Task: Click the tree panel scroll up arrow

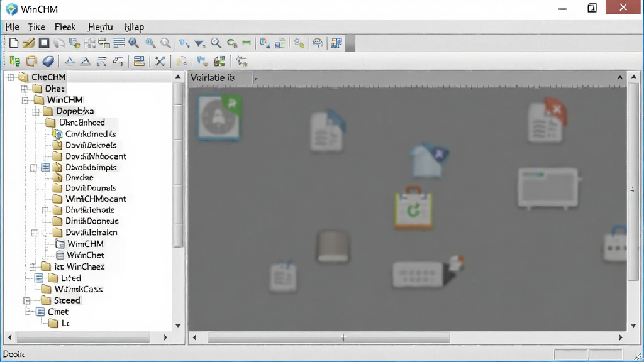Action: coord(178,77)
